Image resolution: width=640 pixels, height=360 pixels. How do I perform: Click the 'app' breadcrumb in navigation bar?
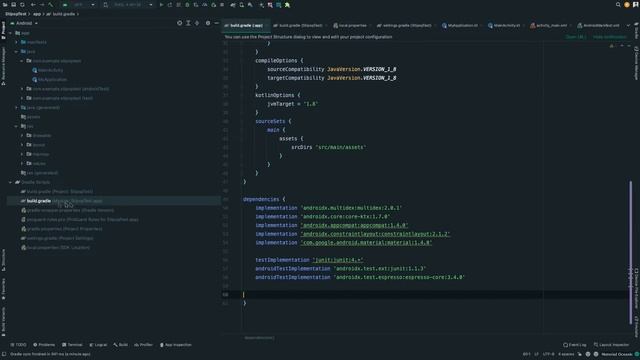pos(37,14)
